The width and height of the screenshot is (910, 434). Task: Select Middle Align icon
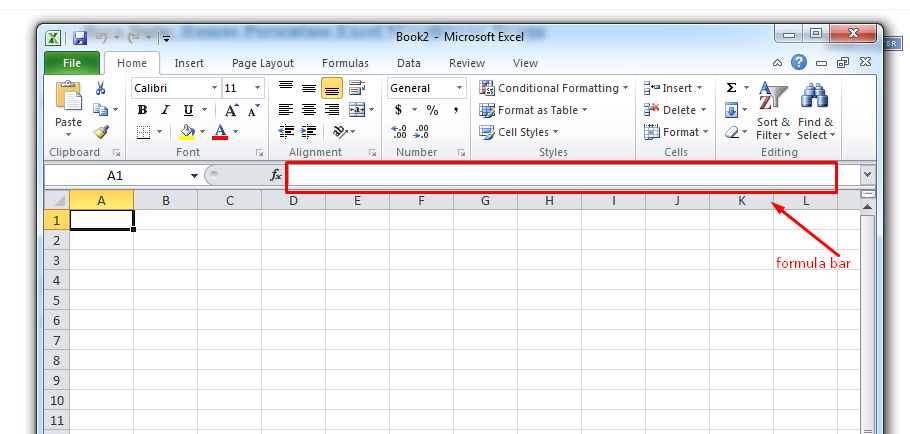[x=309, y=88]
